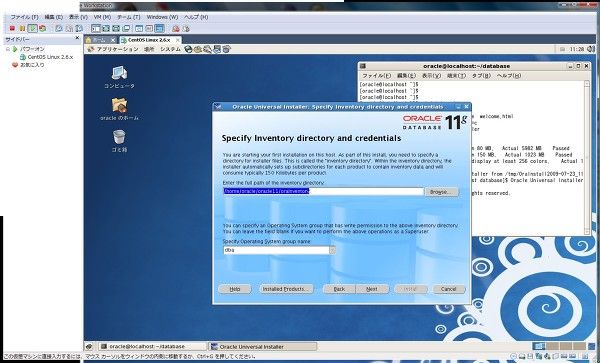Select the highlighted Console view toolbar icon
The width and height of the screenshot is (600, 363).
click(x=160, y=28)
